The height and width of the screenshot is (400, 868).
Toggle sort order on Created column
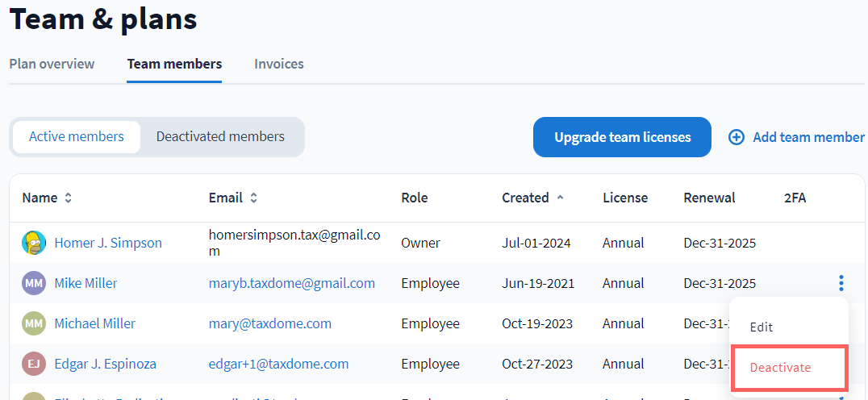(x=560, y=198)
